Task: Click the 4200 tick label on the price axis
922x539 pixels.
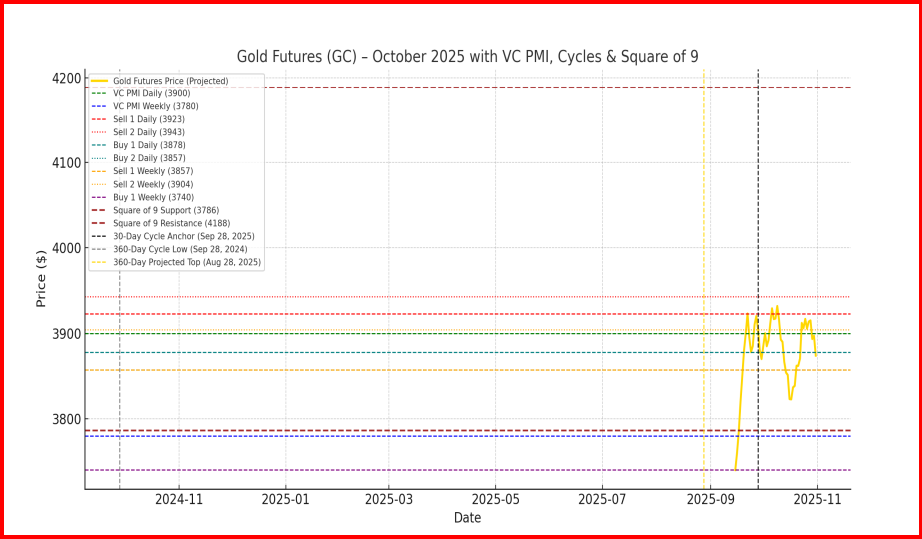Action: (65, 79)
